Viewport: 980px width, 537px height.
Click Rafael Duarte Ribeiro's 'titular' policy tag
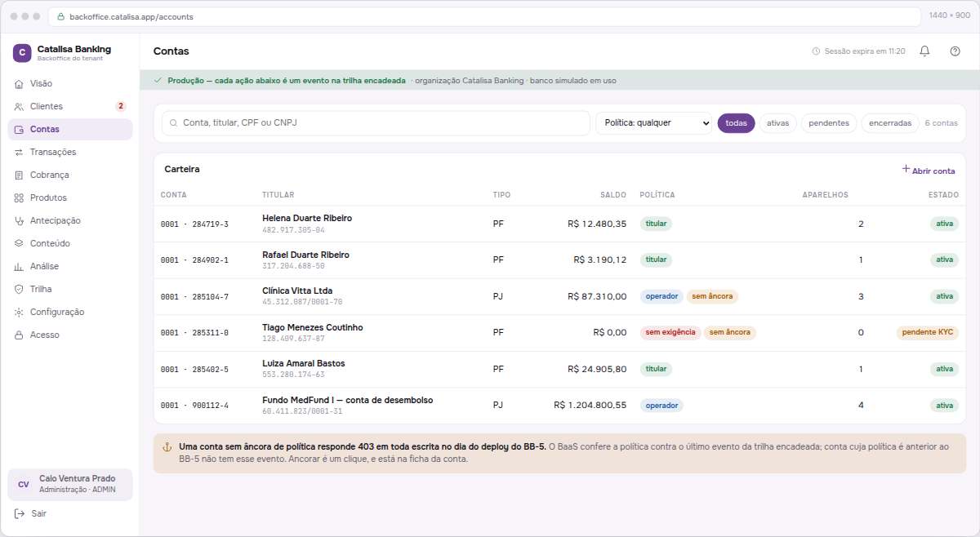[x=656, y=260]
